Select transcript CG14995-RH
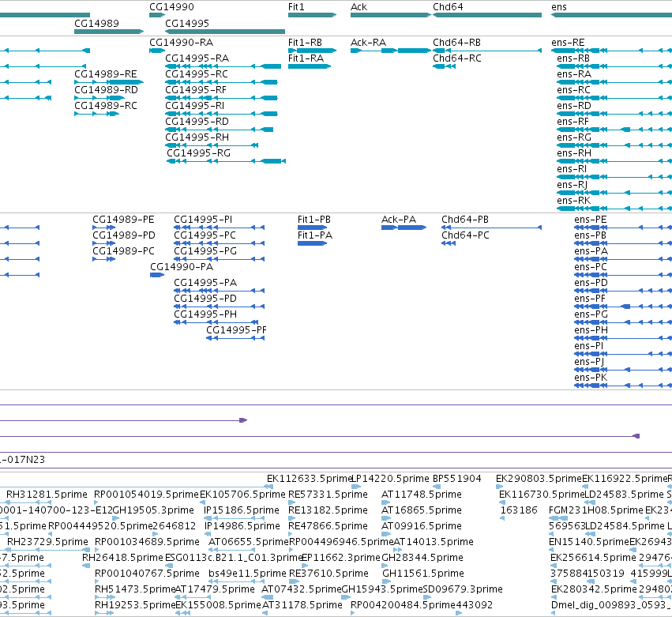Viewport: 672px width, 617px height. (197, 137)
